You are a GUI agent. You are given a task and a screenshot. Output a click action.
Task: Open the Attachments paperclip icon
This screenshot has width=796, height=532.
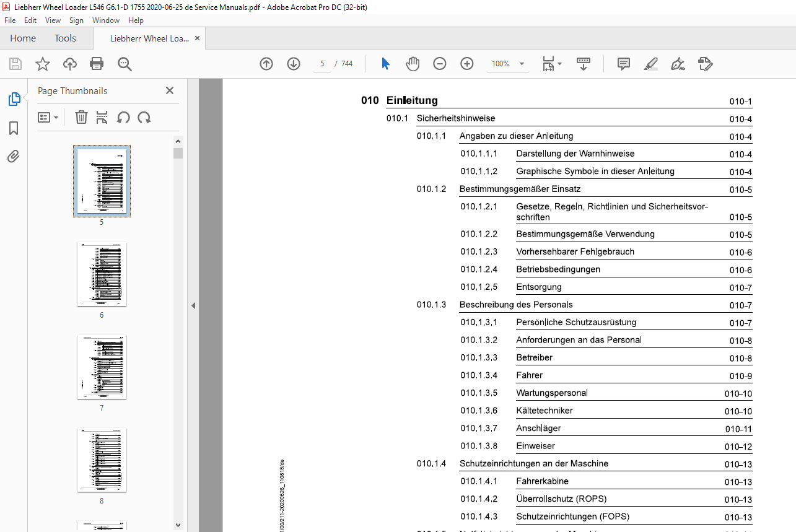click(x=14, y=157)
